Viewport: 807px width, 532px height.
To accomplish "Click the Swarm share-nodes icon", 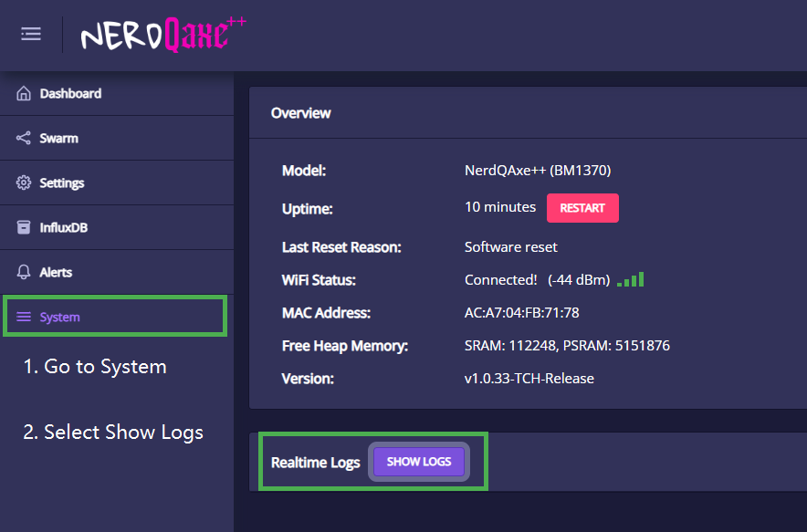I will pos(24,139).
